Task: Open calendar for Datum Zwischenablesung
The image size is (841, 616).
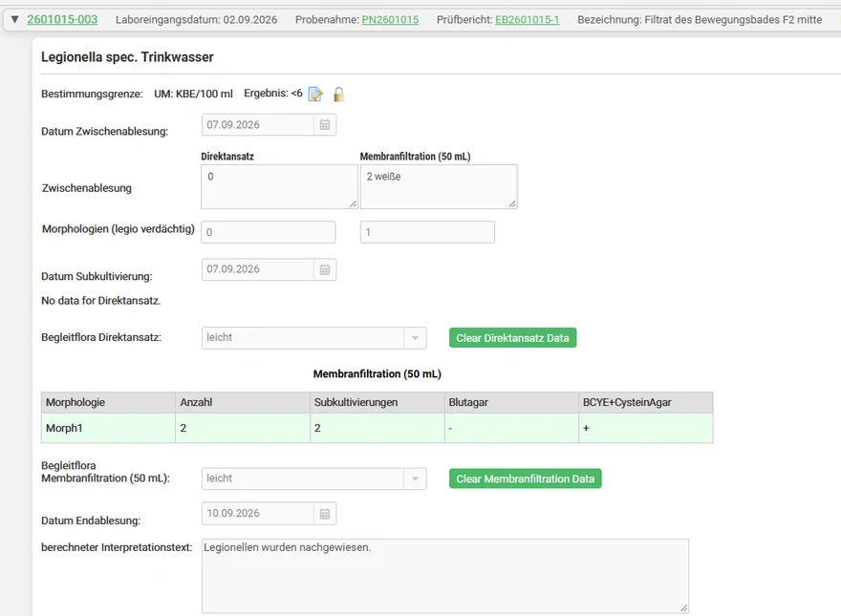Action: pyautogui.click(x=325, y=125)
